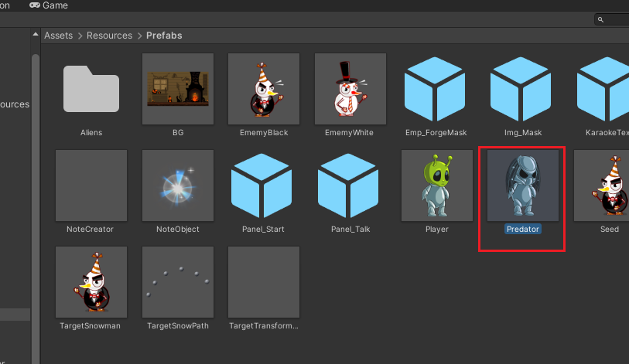Select the TargetTransform prefab
This screenshot has width=629, height=364.
[264, 282]
